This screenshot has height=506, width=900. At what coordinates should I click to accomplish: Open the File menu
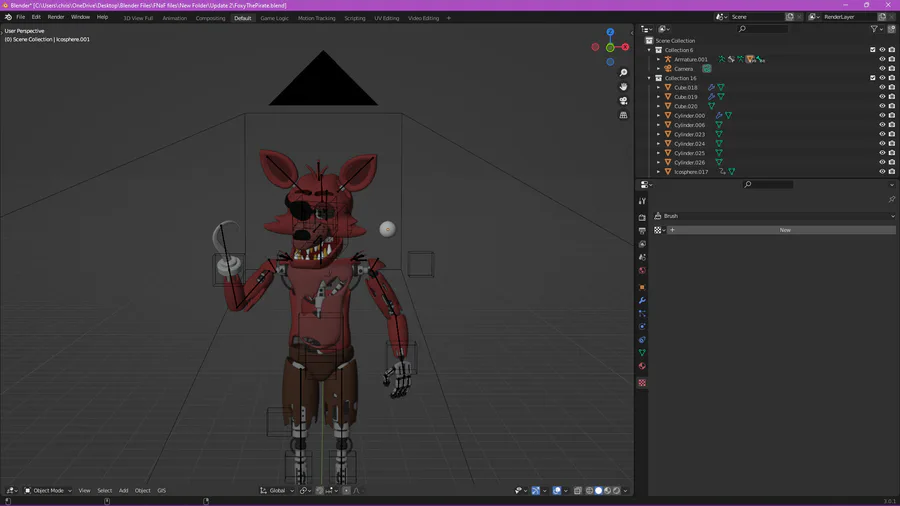21,17
